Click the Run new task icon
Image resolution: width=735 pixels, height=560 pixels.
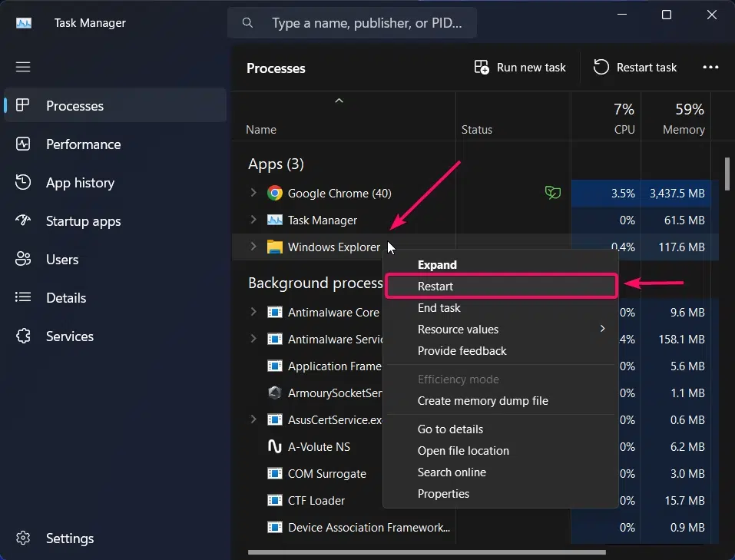pyautogui.click(x=482, y=67)
